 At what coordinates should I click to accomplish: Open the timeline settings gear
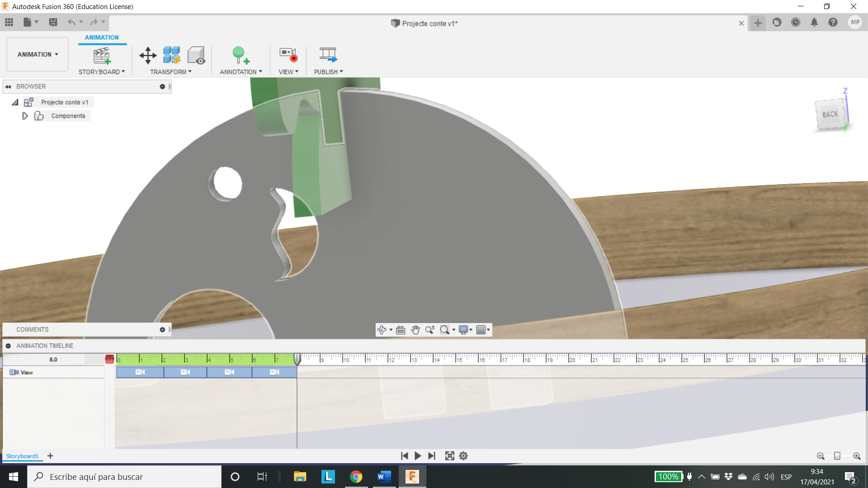(463, 456)
